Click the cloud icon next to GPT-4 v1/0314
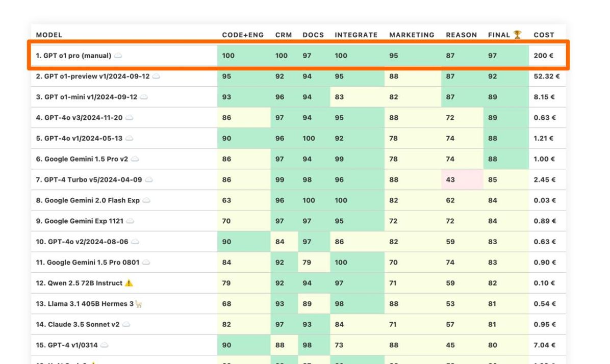Image resolution: width=610 pixels, height=364 pixels. click(104, 345)
